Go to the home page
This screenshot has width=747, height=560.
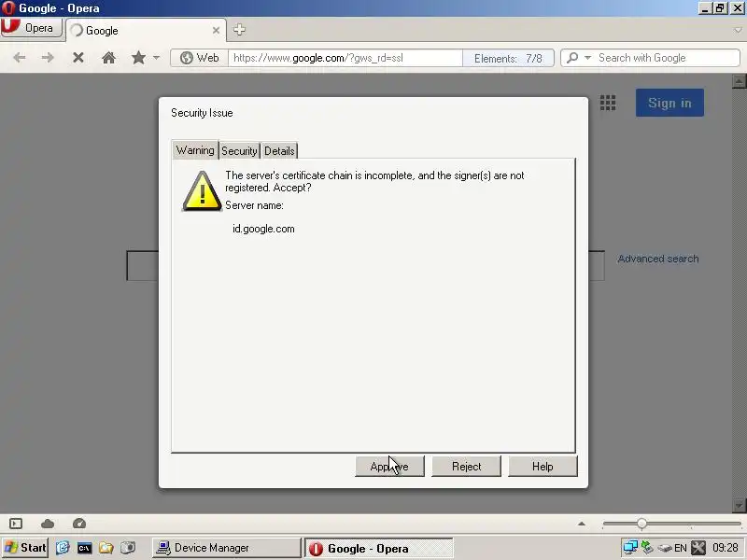(108, 58)
